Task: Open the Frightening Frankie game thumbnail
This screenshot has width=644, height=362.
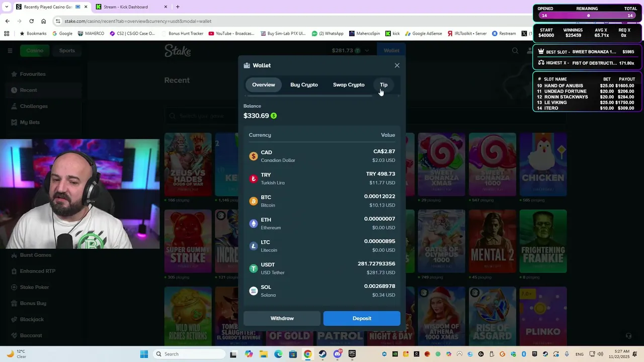Action: [543, 241]
